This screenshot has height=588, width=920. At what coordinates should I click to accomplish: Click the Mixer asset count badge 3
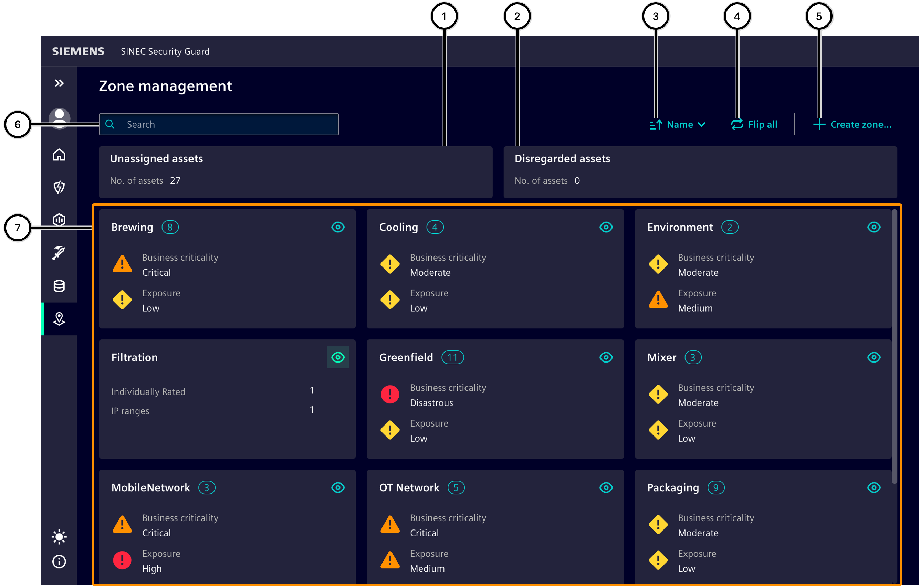pyautogui.click(x=693, y=358)
